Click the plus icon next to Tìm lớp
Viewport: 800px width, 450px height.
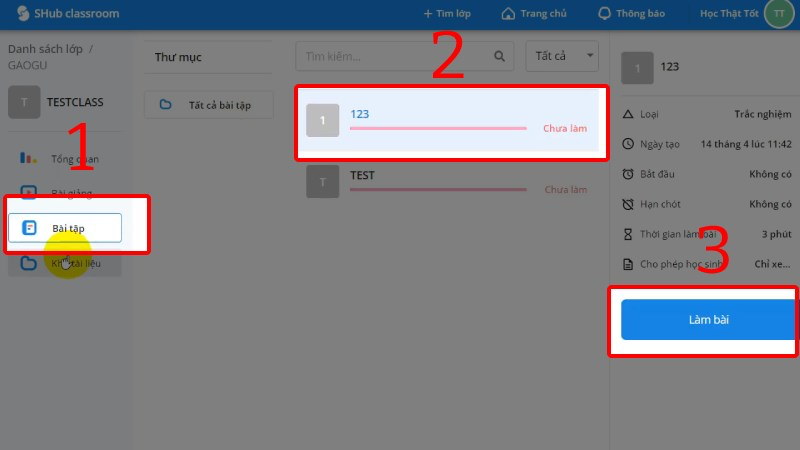[x=428, y=14]
